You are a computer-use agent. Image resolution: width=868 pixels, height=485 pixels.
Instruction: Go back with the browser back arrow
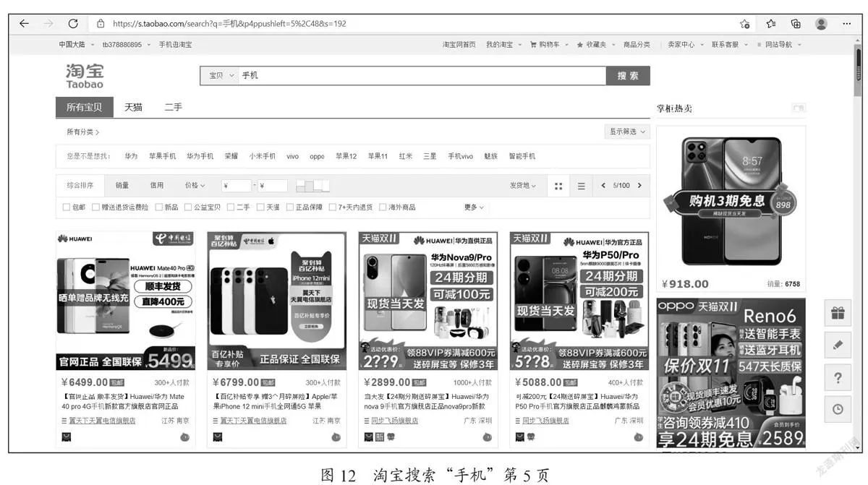[24, 23]
